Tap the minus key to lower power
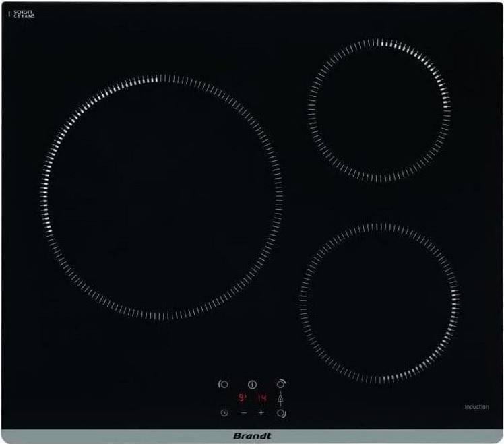Viewport: 504px width, 444px height. pos(244,412)
